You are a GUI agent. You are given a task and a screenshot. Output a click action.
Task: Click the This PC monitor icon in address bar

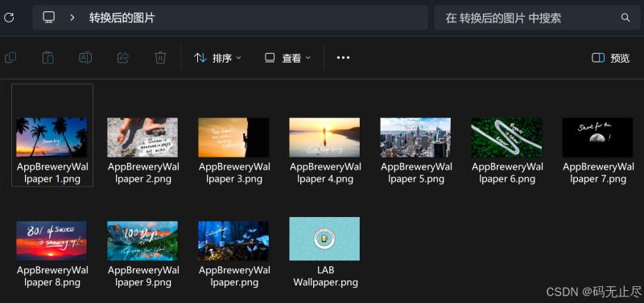click(x=49, y=17)
